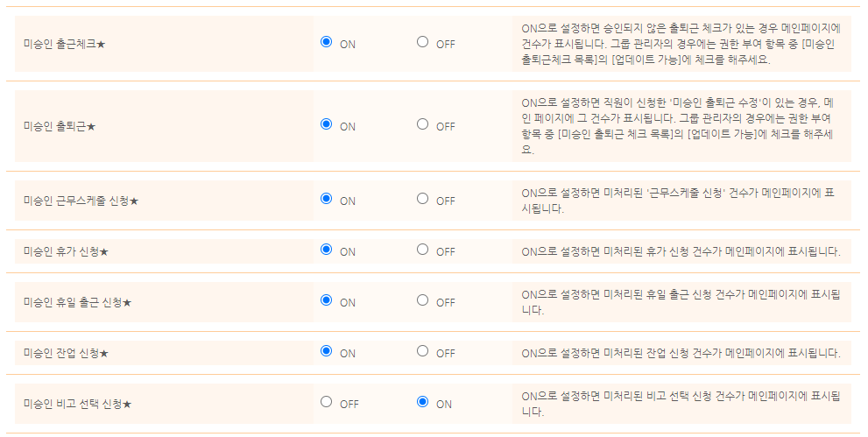Viewport: 868px width, 437px height.
Task: Set 미승인 출근체크 to OFF
Action: [x=422, y=42]
